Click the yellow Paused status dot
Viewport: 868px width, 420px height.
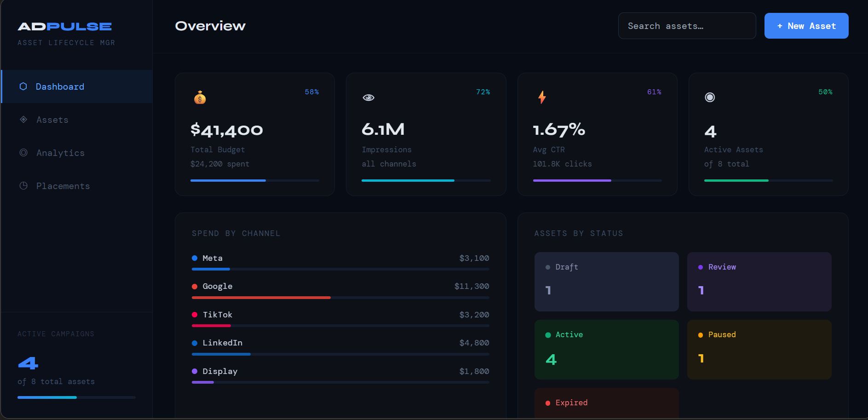[x=700, y=334]
